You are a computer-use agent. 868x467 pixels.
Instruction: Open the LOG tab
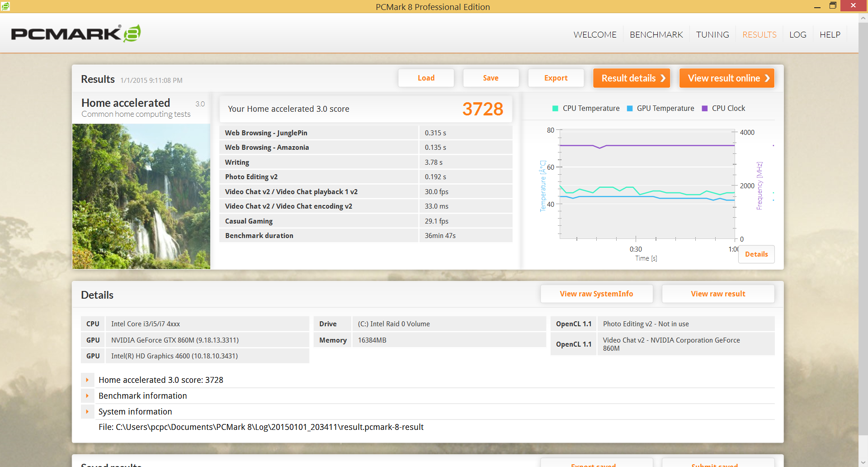pyautogui.click(x=798, y=35)
